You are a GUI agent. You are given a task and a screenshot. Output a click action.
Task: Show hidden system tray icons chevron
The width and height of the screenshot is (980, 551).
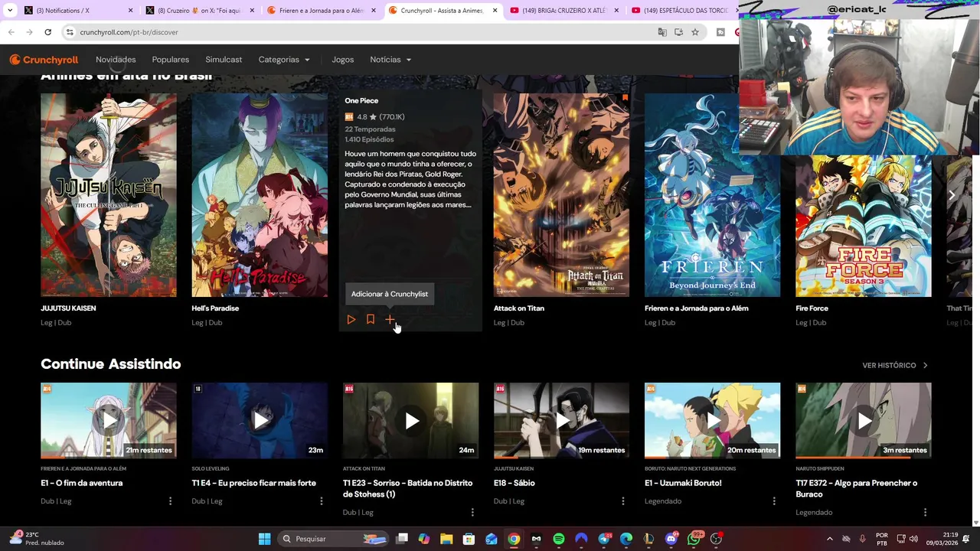click(829, 539)
